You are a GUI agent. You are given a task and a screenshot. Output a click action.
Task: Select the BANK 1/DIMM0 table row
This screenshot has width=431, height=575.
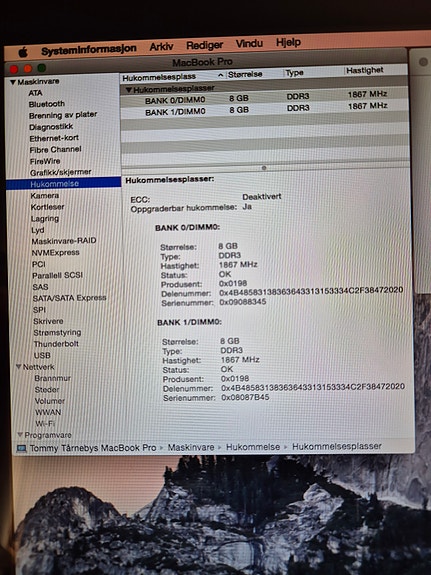point(264,110)
